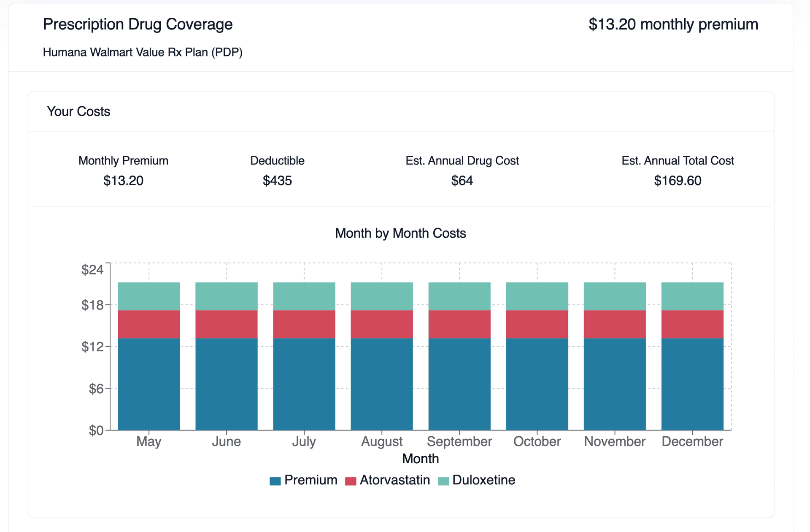810x532 pixels.
Task: Click the Humana Walmart Value Rx Plan name
Action: 143,52
